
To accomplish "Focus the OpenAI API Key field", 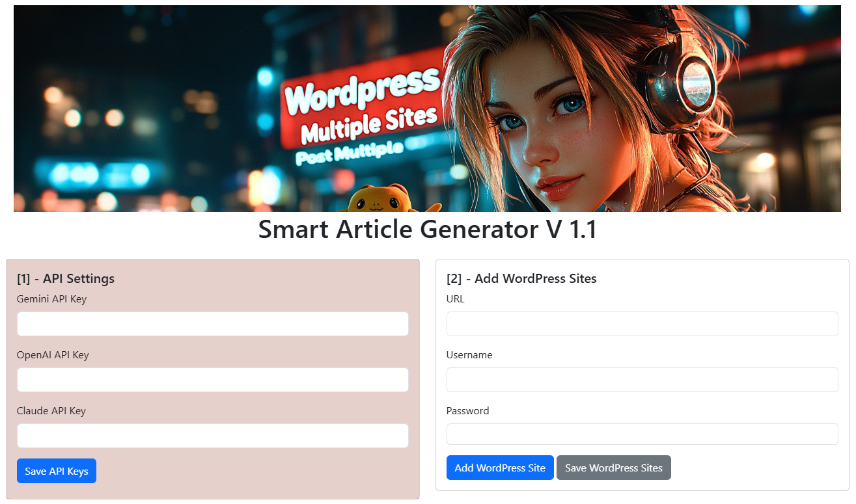I will pos(212,380).
